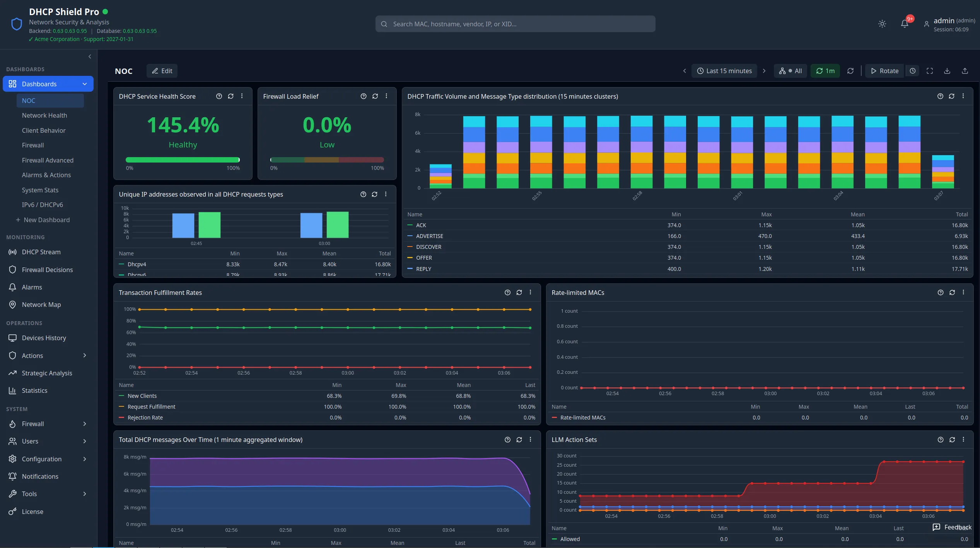Open DHCP Stream monitoring page
This screenshot has height=548, width=980.
click(48, 252)
